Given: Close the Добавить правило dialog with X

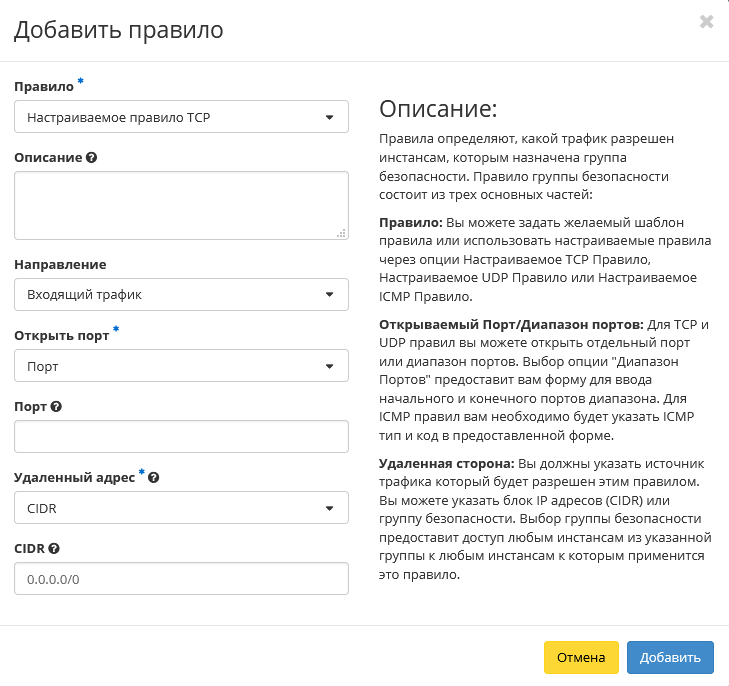Looking at the screenshot, I should point(706,22).
